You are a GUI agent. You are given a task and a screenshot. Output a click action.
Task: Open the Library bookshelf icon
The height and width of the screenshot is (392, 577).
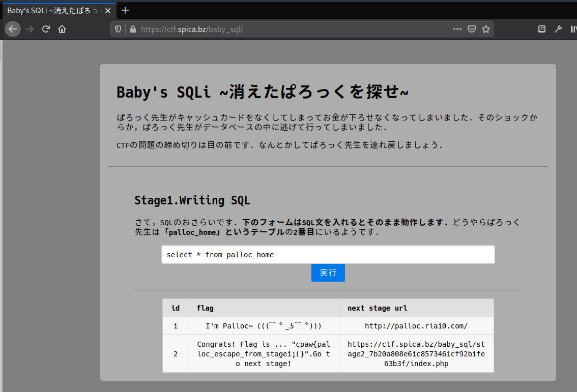tap(573, 29)
